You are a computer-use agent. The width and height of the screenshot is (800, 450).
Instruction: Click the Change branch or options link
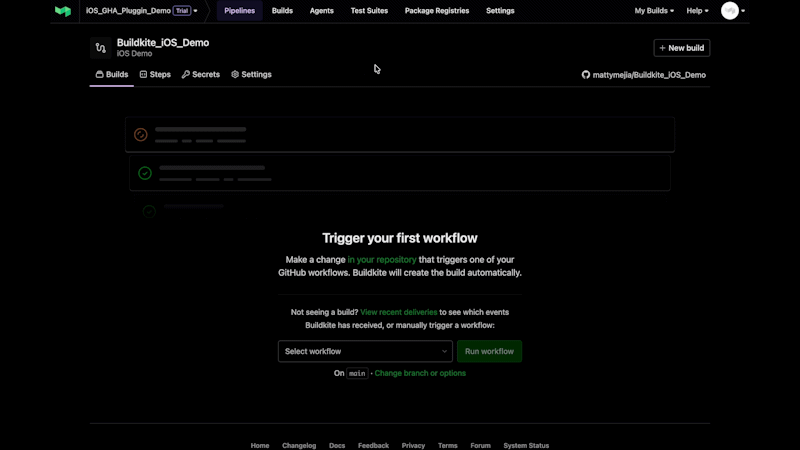coord(420,373)
